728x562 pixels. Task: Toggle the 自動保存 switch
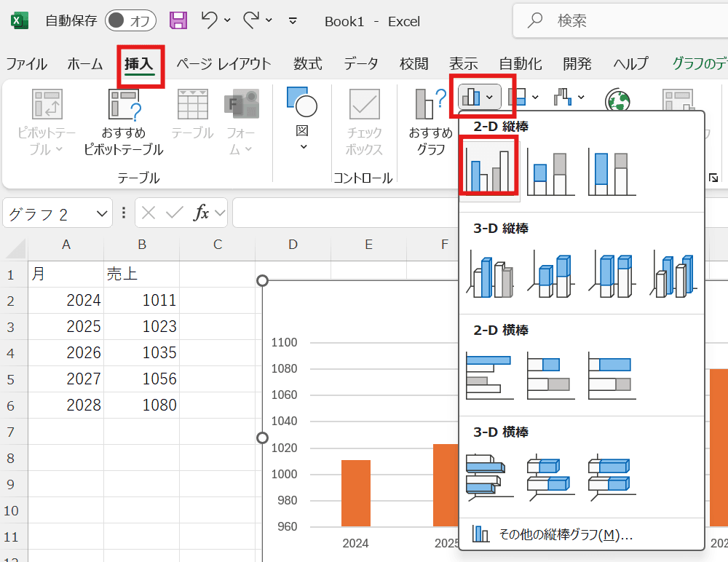tap(131, 20)
